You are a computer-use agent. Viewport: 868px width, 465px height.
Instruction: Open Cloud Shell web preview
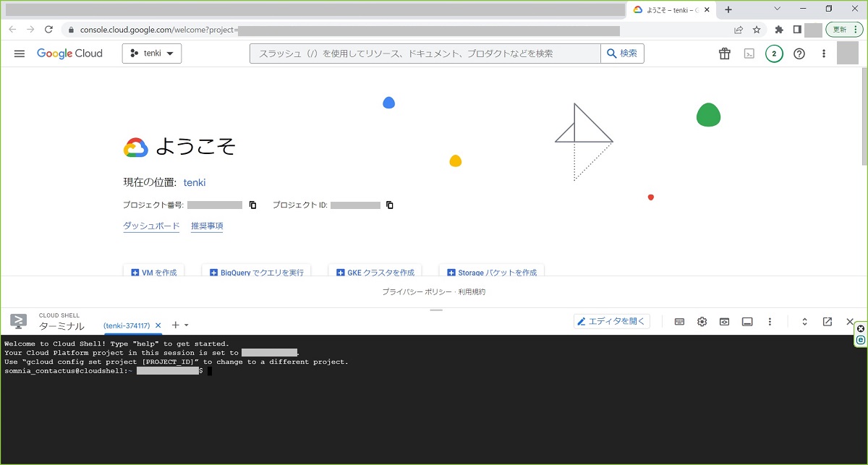[724, 322]
